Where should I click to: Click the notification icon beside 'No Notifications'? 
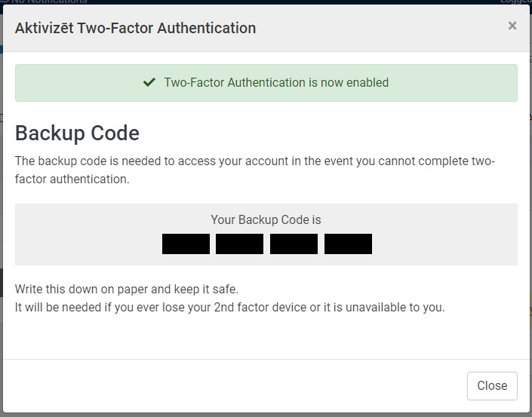coord(4,2)
